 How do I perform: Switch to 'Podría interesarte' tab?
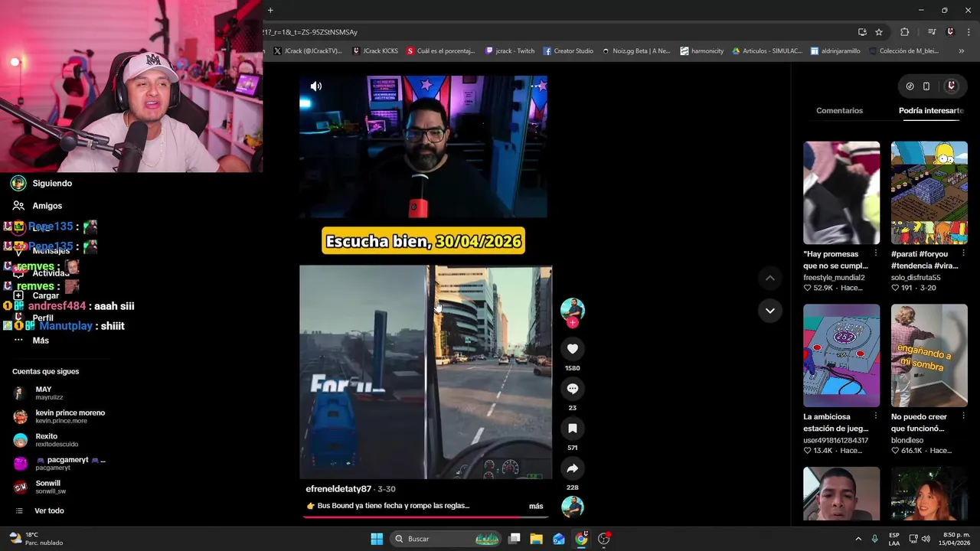pyautogui.click(x=931, y=111)
